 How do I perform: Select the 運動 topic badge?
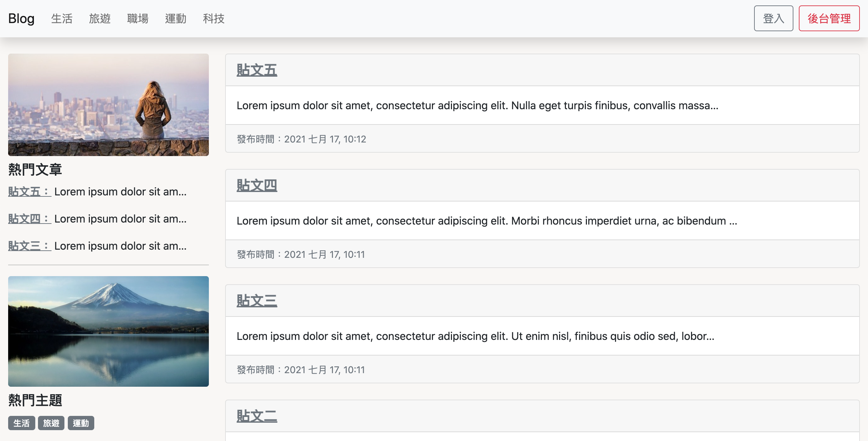click(81, 423)
